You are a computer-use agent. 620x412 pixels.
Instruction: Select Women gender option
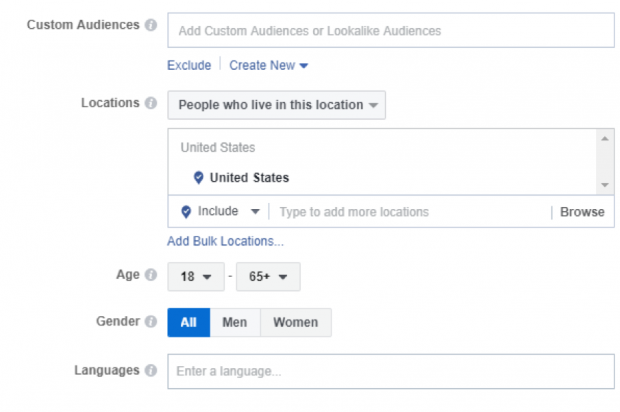pyautogui.click(x=295, y=322)
